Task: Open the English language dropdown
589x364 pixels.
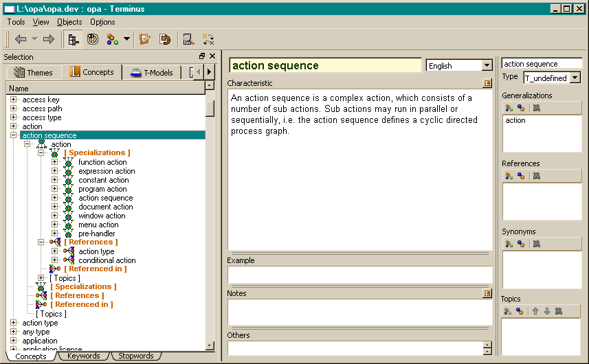Action: coord(487,66)
